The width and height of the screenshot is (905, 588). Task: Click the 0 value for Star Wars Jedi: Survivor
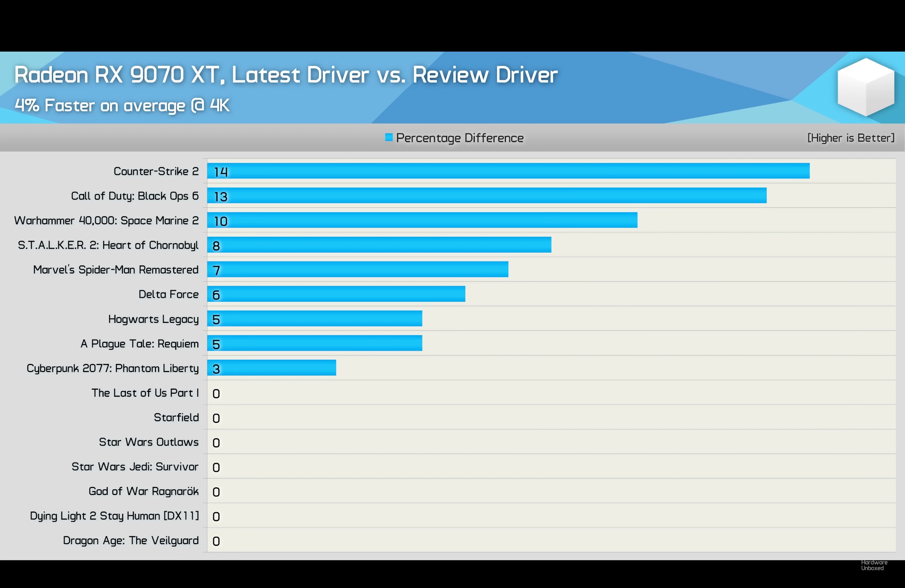(216, 468)
